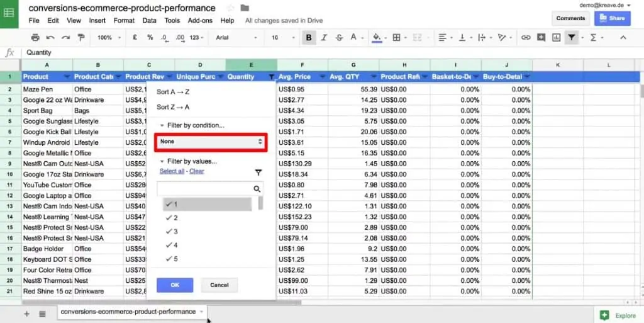Toggle the filter toolbar button
The image size is (644, 323).
(x=571, y=37)
